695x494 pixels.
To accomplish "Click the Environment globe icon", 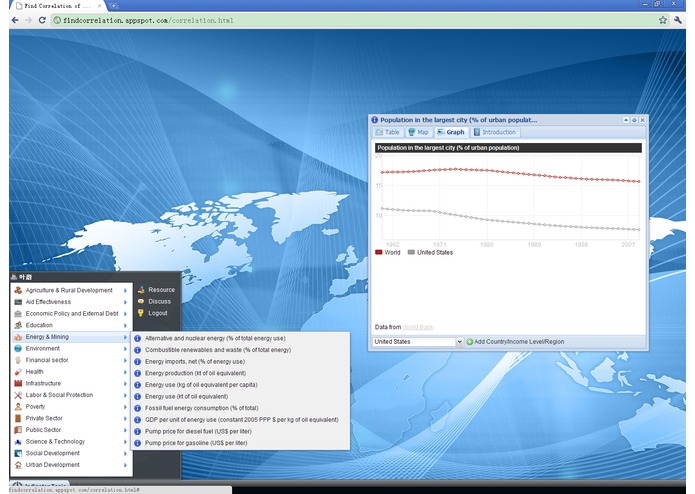I will 18,349.
